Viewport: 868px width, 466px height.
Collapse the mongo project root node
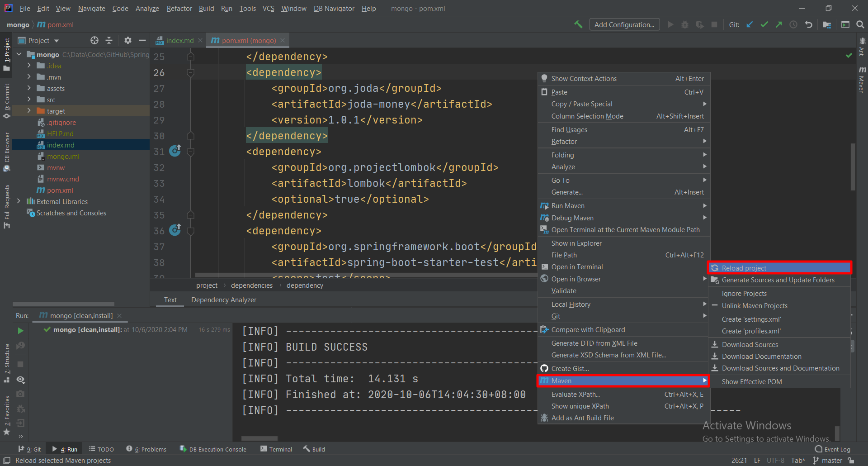[x=19, y=54]
